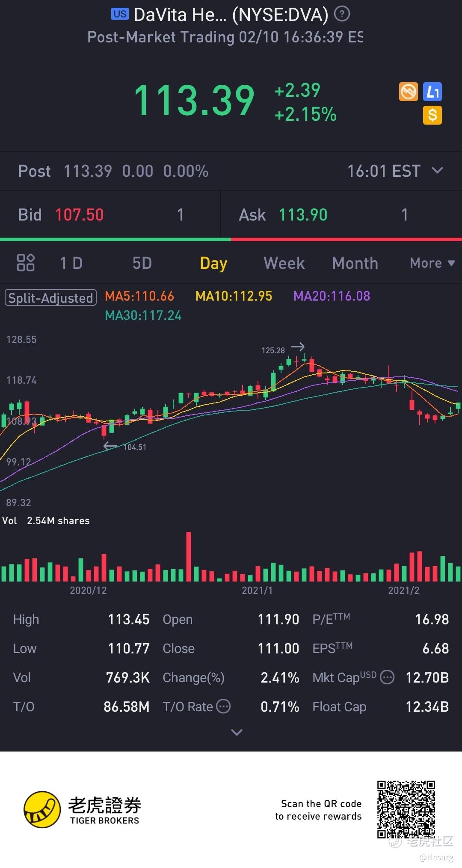This screenshot has height=868, width=462.
Task: Tap the MA30:117.24 indicator label
Action: pyautogui.click(x=143, y=316)
